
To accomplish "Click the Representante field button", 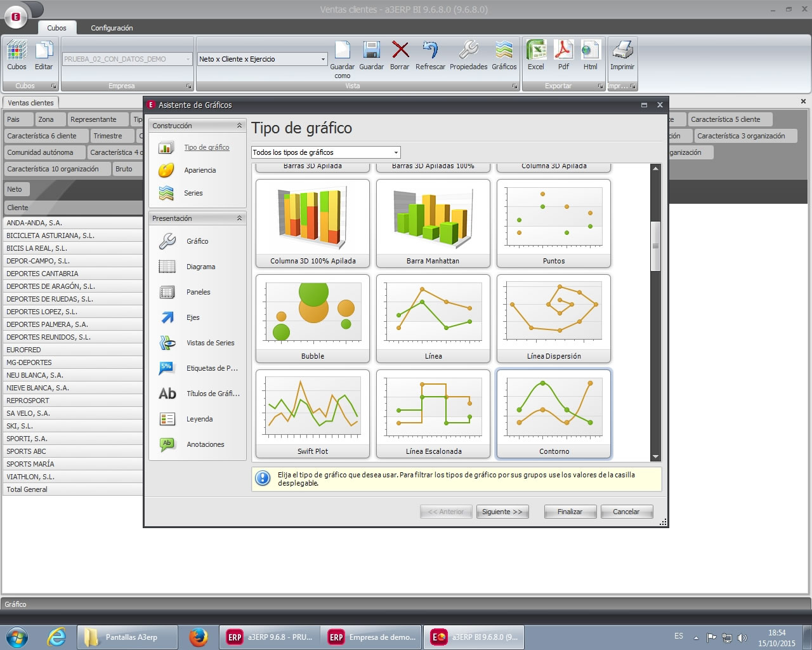I will point(97,119).
